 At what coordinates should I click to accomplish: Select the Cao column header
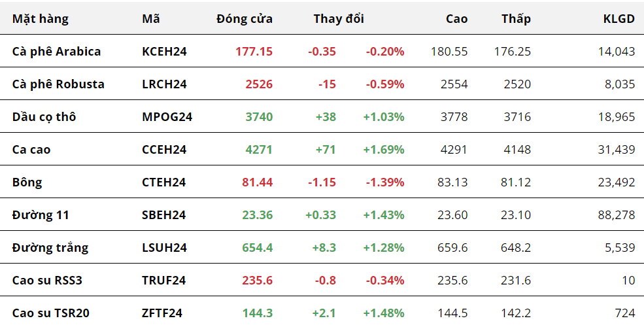[456, 19]
